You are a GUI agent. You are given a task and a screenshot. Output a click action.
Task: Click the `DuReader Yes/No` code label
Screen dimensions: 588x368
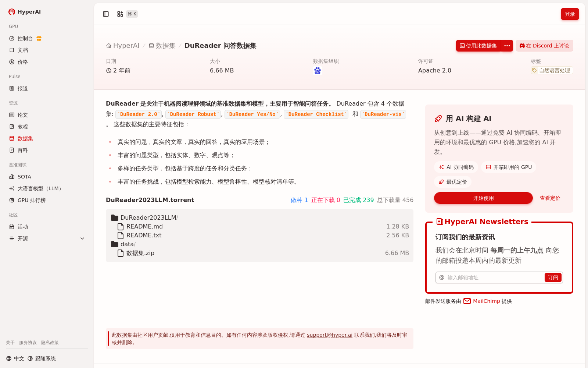pyautogui.click(x=252, y=114)
